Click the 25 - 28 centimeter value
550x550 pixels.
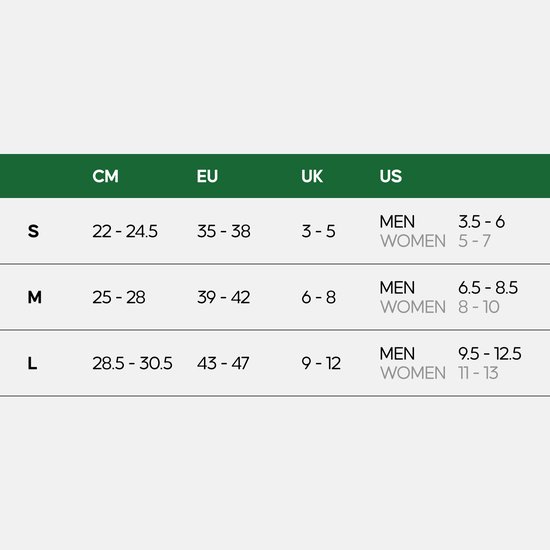pyautogui.click(x=119, y=297)
